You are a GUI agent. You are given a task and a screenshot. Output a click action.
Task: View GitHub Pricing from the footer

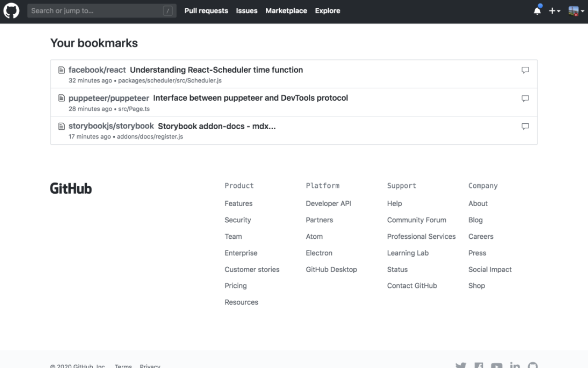pos(236,286)
